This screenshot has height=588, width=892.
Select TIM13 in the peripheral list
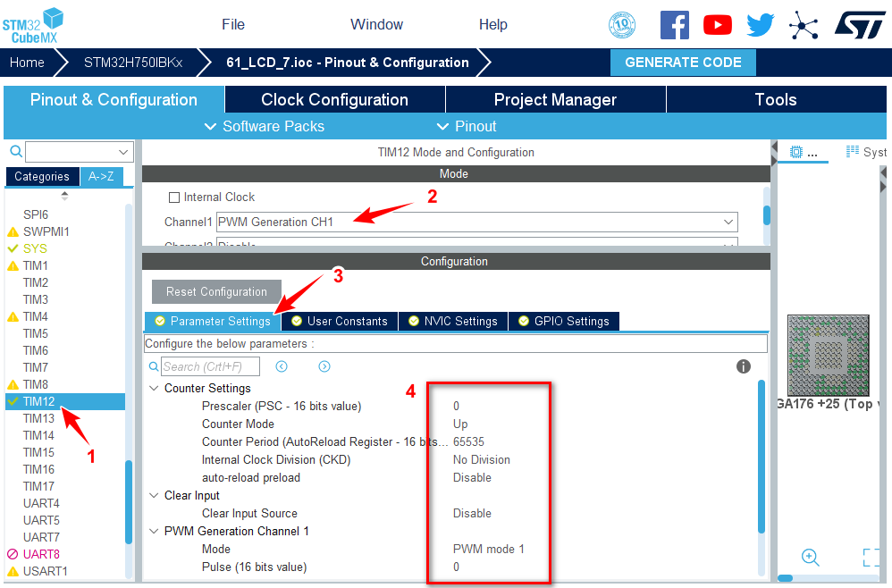(x=39, y=418)
